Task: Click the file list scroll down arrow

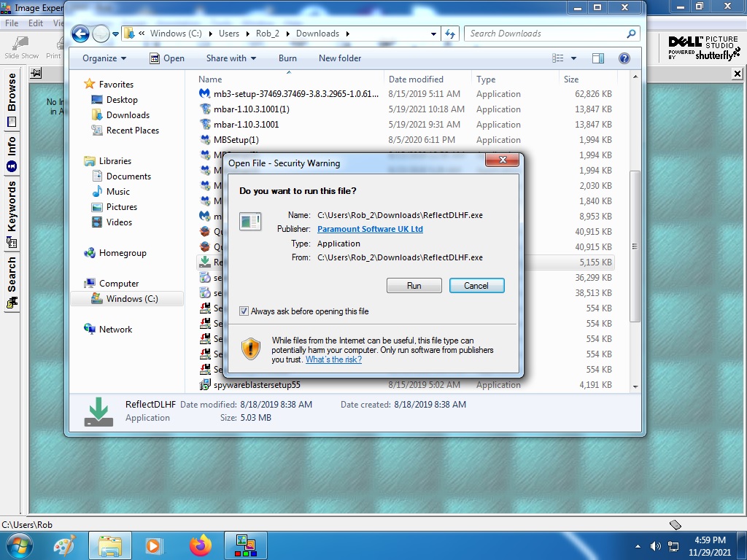Action: pyautogui.click(x=635, y=386)
